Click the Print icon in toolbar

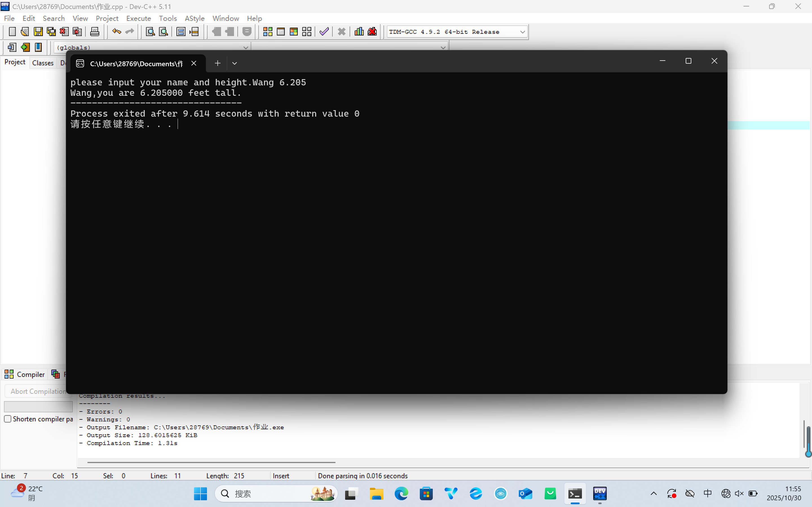95,32
